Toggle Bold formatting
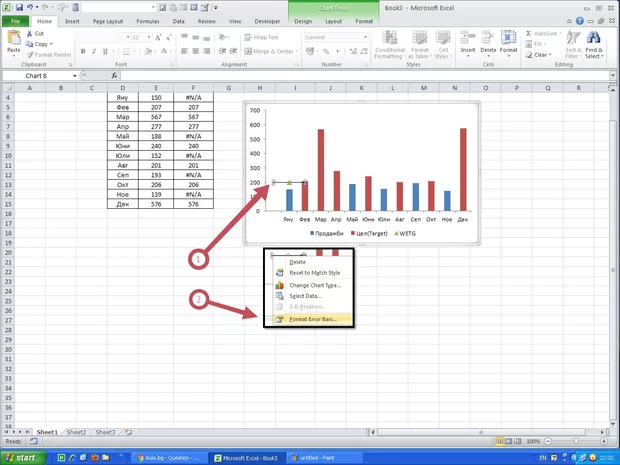The height and width of the screenshot is (465, 620). point(83,51)
